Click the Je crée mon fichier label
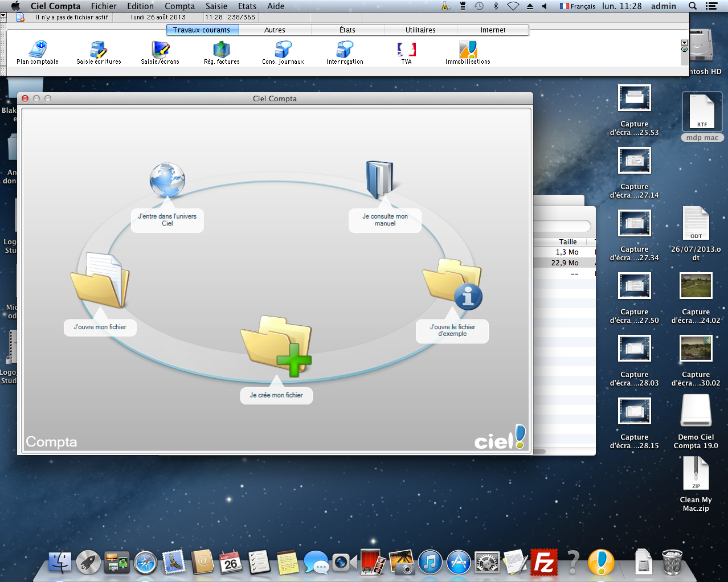 (x=276, y=395)
